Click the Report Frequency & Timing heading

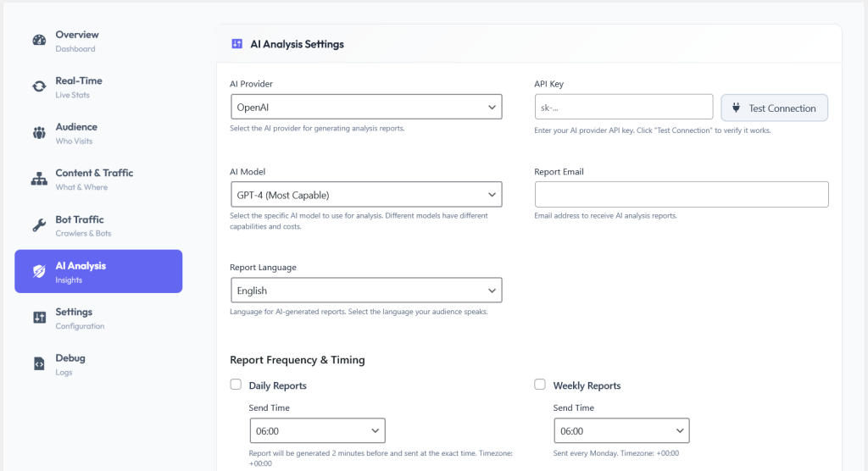point(298,360)
